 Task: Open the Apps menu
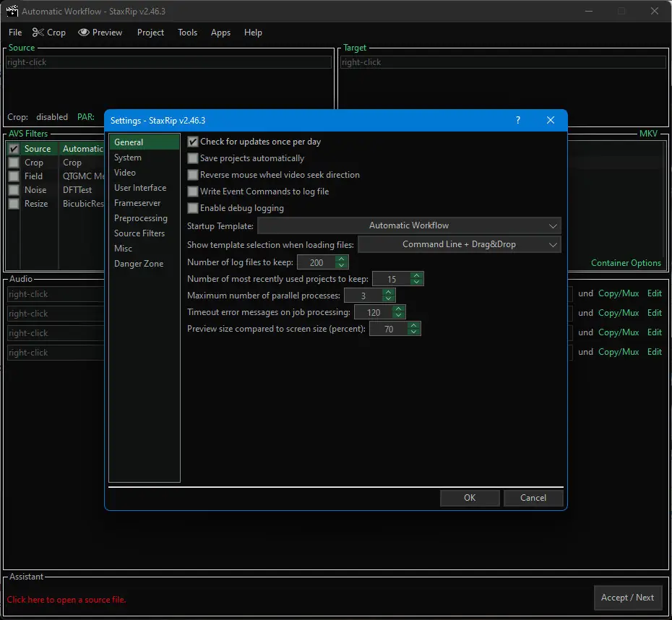coord(220,33)
